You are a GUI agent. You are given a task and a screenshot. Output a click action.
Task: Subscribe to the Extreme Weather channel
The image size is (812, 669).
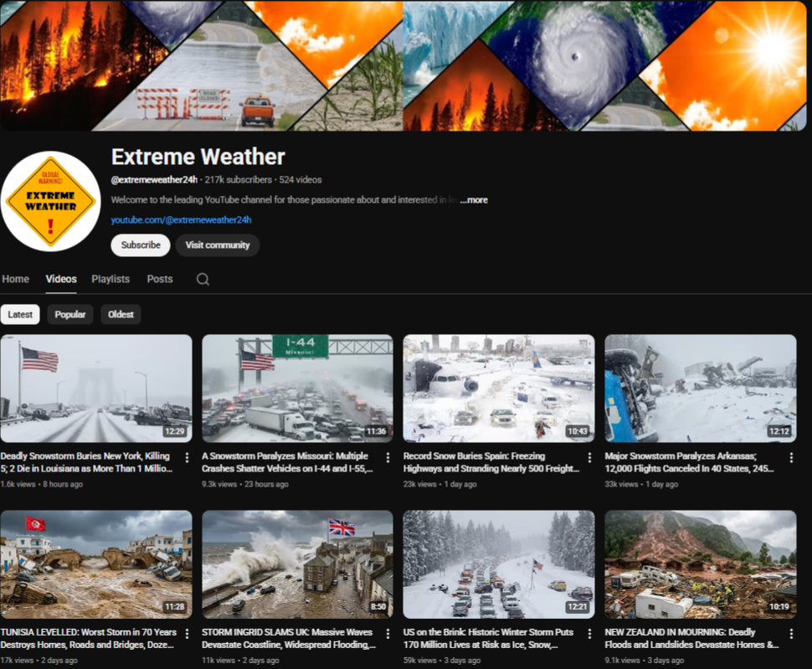141,245
